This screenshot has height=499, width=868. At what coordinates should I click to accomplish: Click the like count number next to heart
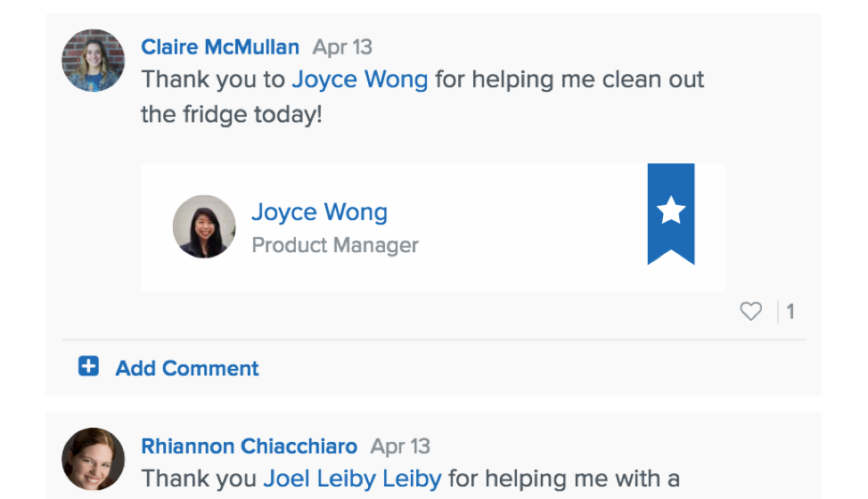790,311
